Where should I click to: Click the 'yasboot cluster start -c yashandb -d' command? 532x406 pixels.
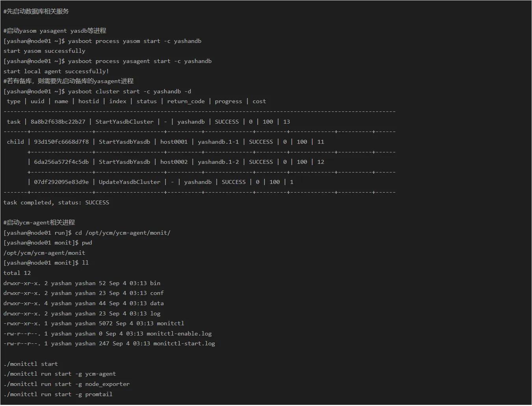pyautogui.click(x=129, y=91)
